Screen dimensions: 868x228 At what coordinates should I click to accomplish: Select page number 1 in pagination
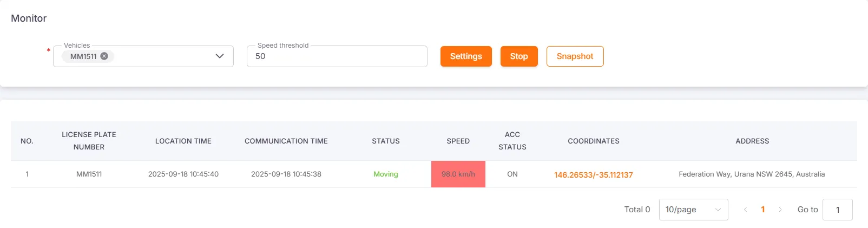763,210
